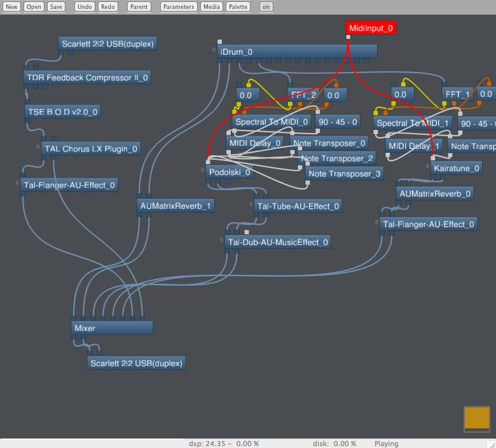Screen dimensions: 496x448
Task: Select the Podolski_0 synth node
Action: [x=230, y=172]
